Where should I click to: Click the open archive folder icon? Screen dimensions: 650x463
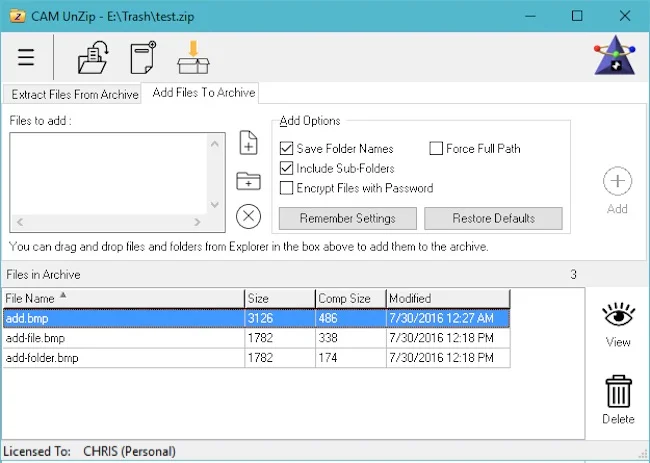click(x=93, y=58)
